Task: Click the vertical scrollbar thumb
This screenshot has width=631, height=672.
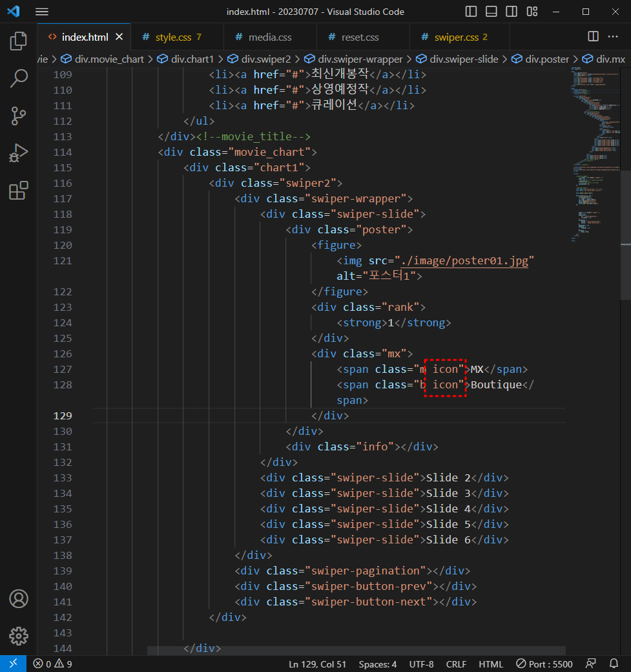Action: click(626, 235)
